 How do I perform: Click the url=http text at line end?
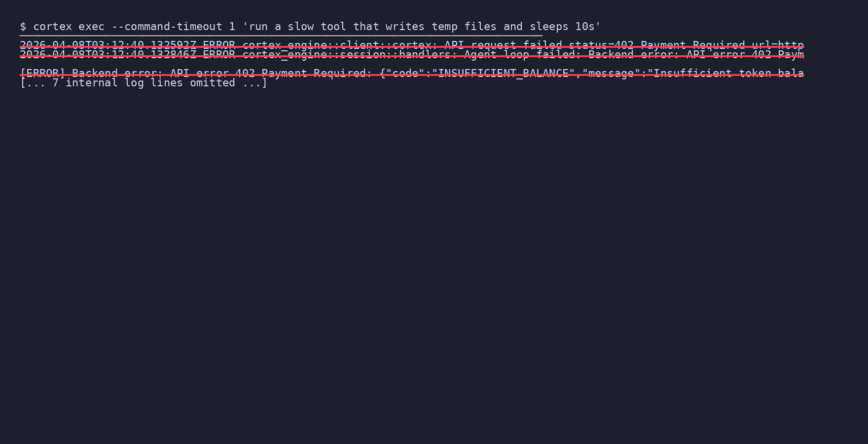point(778,45)
